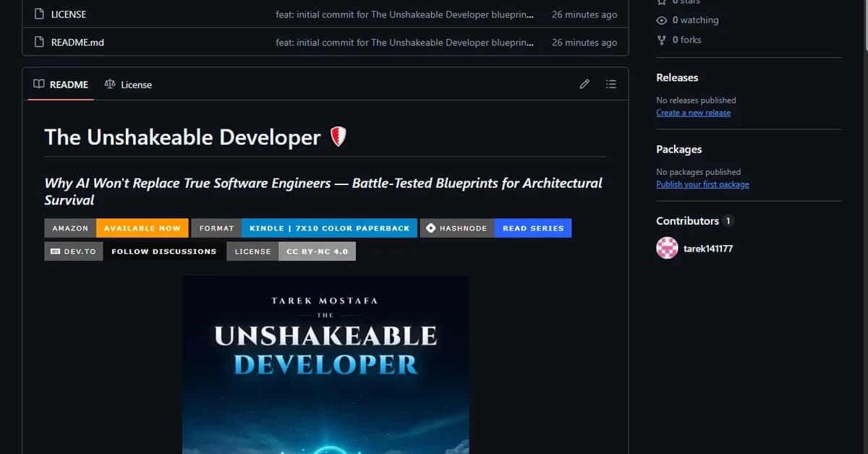Open the Releases section heading
This screenshot has width=868, height=454.
tap(677, 77)
